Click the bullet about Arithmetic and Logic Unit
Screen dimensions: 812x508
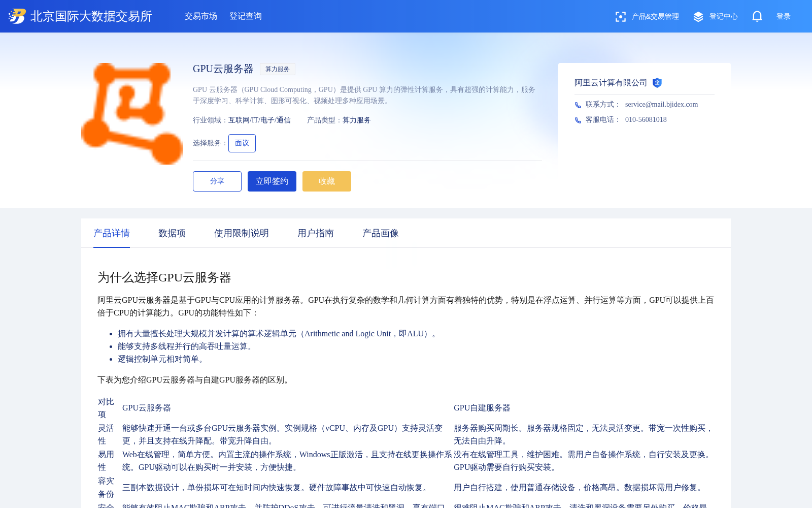[x=279, y=334]
